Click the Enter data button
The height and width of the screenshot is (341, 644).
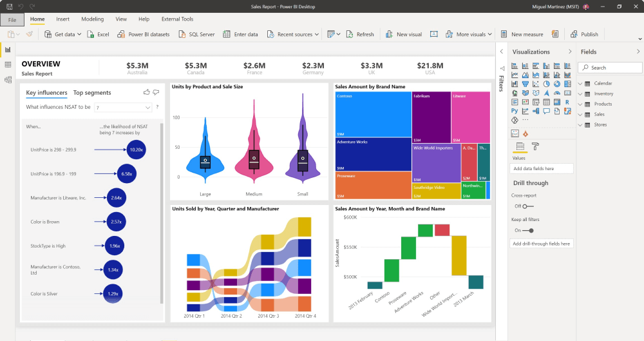coord(241,35)
